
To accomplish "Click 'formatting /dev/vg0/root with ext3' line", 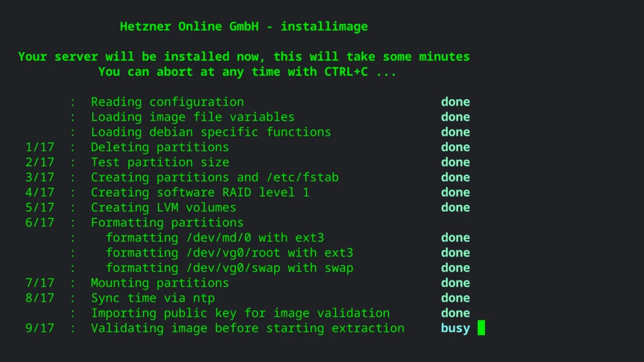I will 229,253.
